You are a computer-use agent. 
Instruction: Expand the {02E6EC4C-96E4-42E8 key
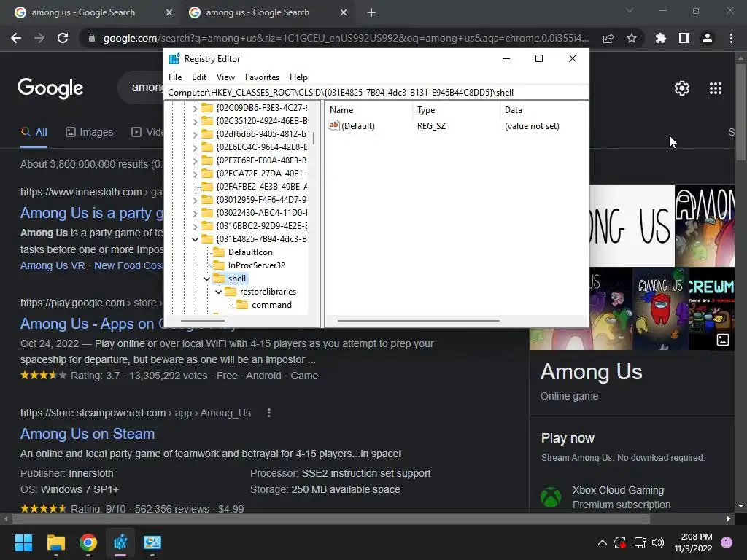coord(195,147)
